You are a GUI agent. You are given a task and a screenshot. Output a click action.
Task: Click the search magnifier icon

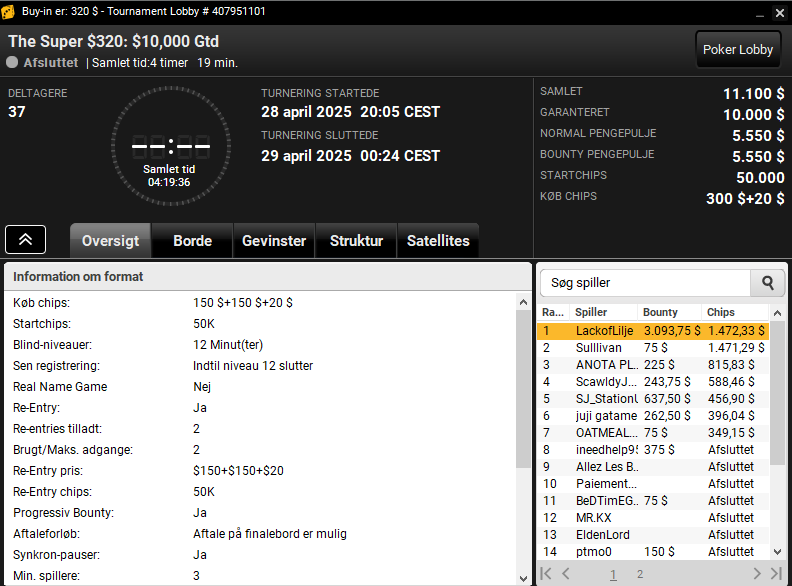pyautogui.click(x=767, y=283)
